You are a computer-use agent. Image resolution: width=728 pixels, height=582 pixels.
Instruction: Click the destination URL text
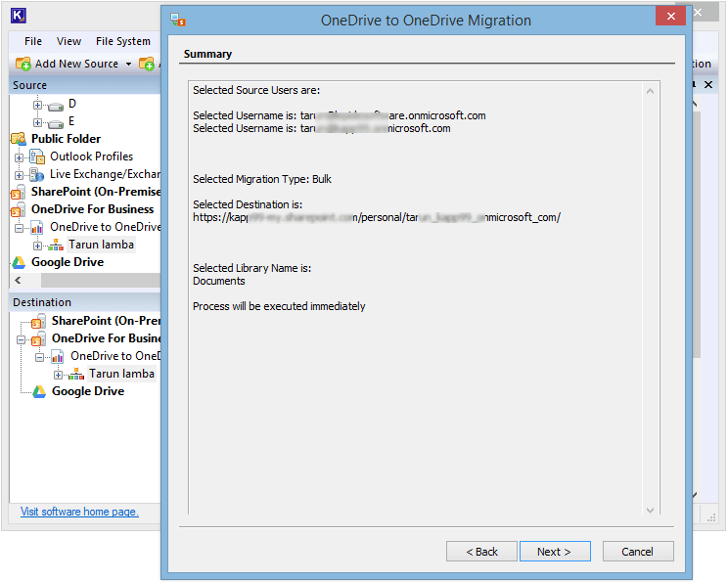coord(377,217)
